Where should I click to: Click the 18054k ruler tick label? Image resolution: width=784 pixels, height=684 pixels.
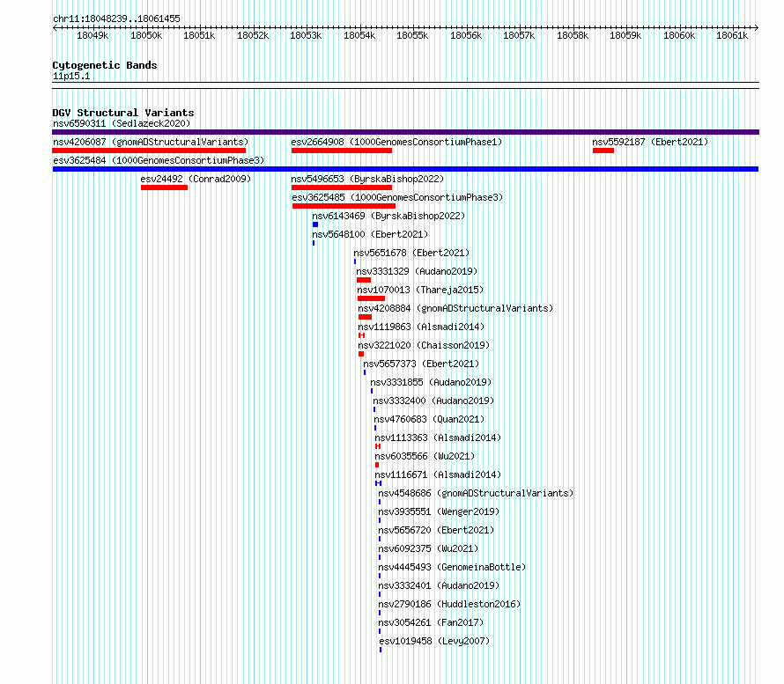(359, 35)
